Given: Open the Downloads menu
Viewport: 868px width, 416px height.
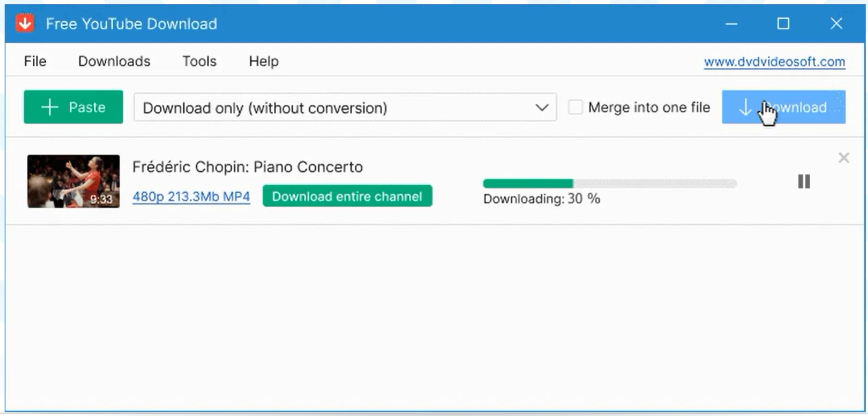Looking at the screenshot, I should click(114, 61).
